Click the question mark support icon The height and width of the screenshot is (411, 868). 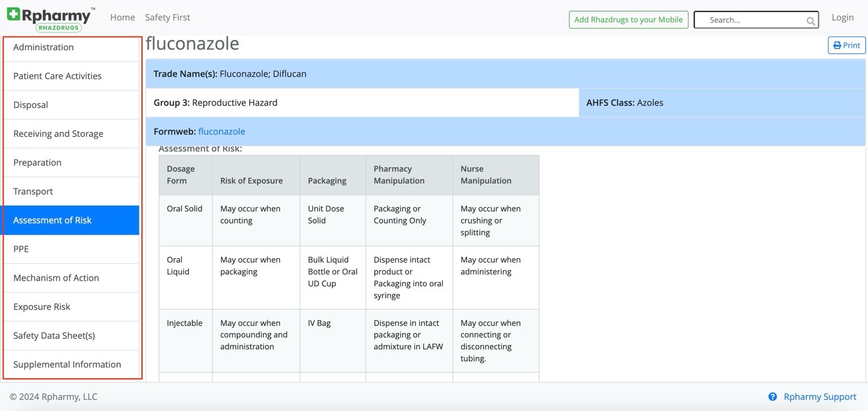tap(772, 397)
